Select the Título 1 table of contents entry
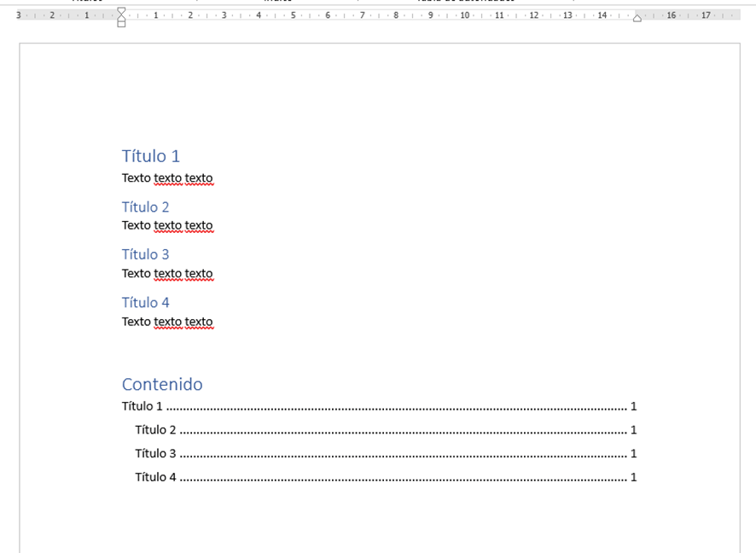This screenshot has height=553, width=756. pyautogui.click(x=142, y=406)
